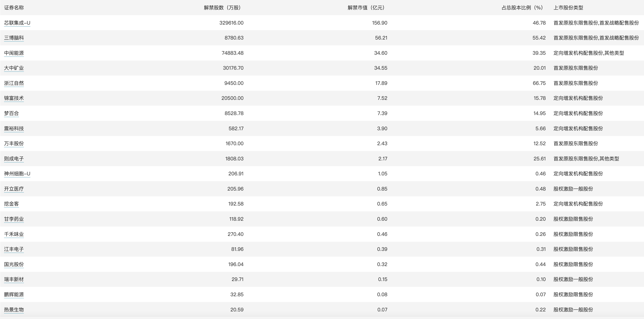Open the 万丰股份 link
Viewport: 644px width, 319px height.
(x=14, y=143)
